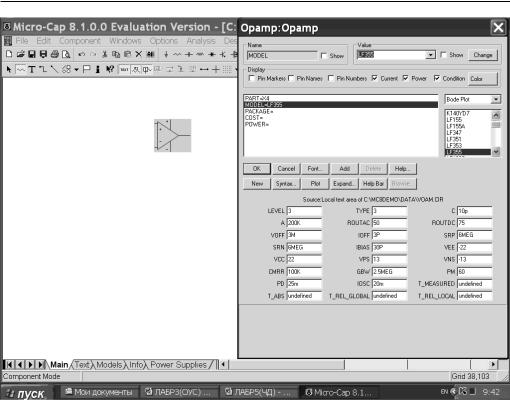This screenshot has width=510, height=400.
Task: Click the Info mode icon
Action: (x=98, y=69)
